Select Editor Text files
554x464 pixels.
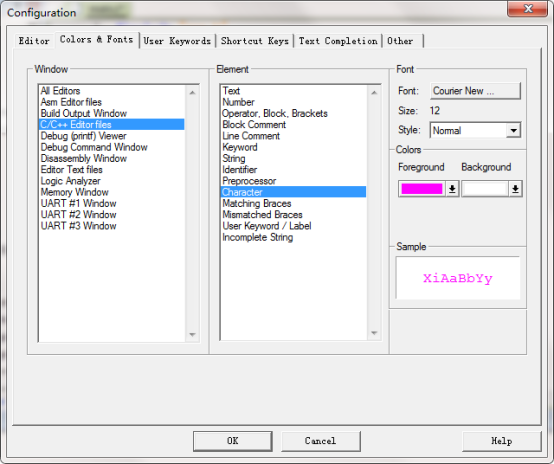(111, 170)
